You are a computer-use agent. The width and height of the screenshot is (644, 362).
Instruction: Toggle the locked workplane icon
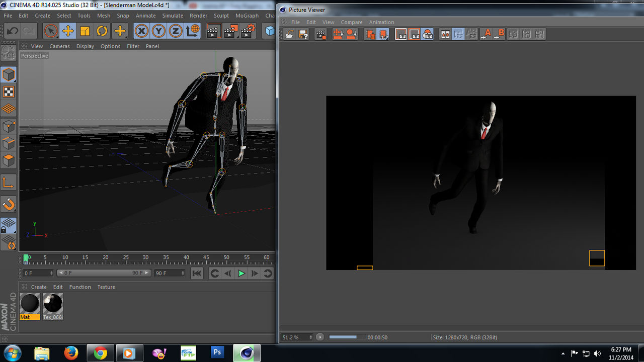click(x=9, y=226)
